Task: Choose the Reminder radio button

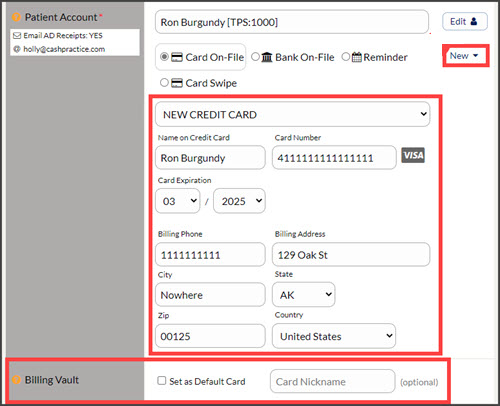Action: 346,57
